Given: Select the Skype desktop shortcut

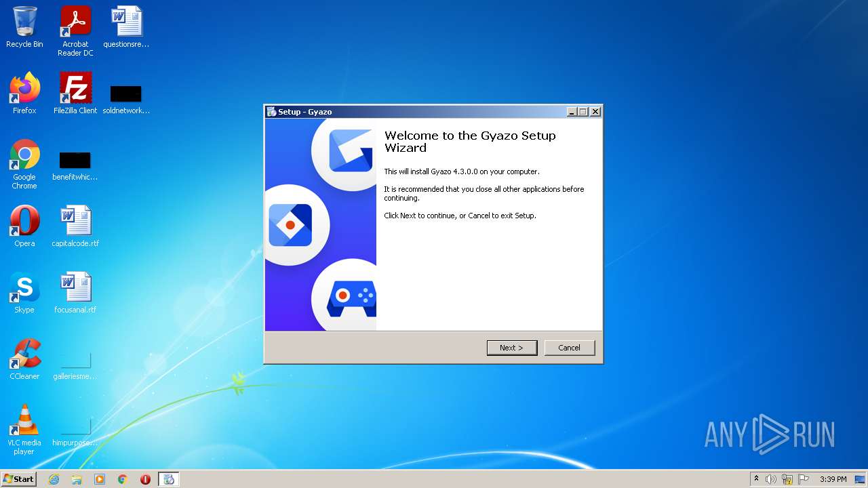Looking at the screenshot, I should [x=24, y=293].
